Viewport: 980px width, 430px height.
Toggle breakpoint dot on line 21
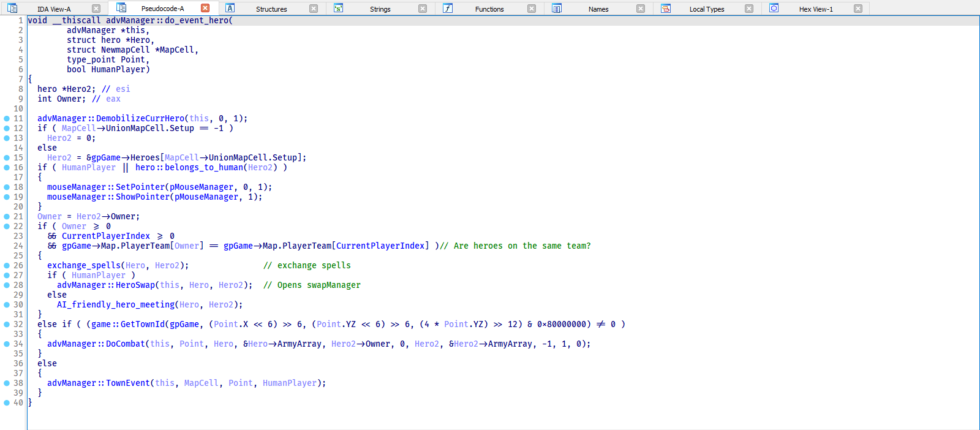tap(7, 216)
